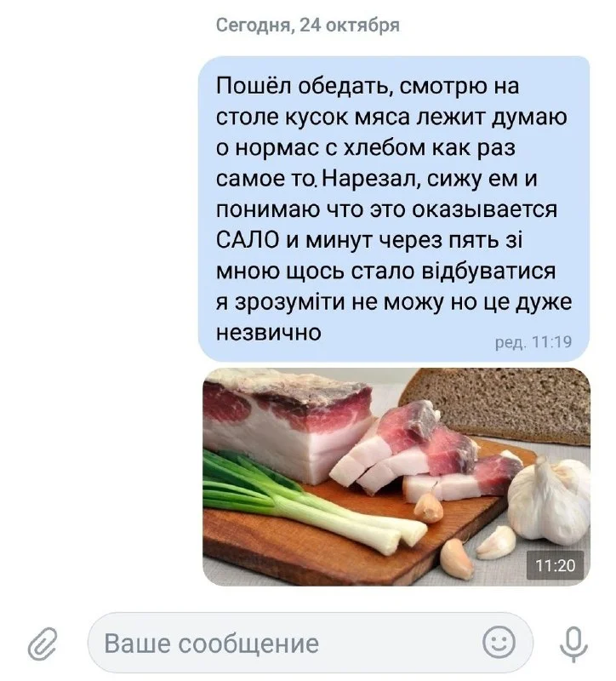Click the 'Сегодня, 24 октября' date header

coord(308,26)
